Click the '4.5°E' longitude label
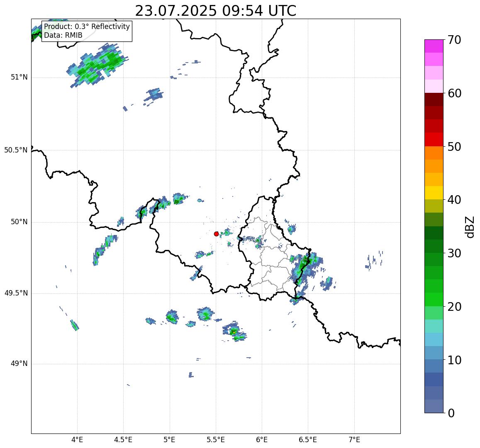The width and height of the screenshot is (480, 448). (x=123, y=440)
